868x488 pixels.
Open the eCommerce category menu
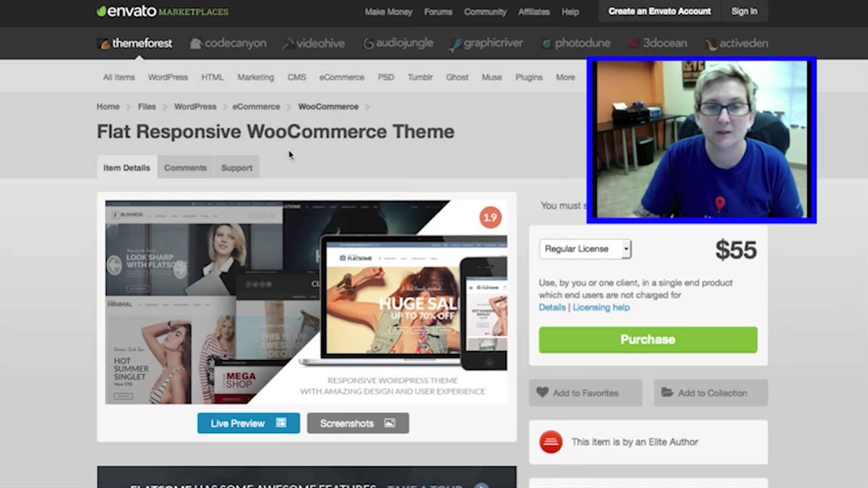342,77
